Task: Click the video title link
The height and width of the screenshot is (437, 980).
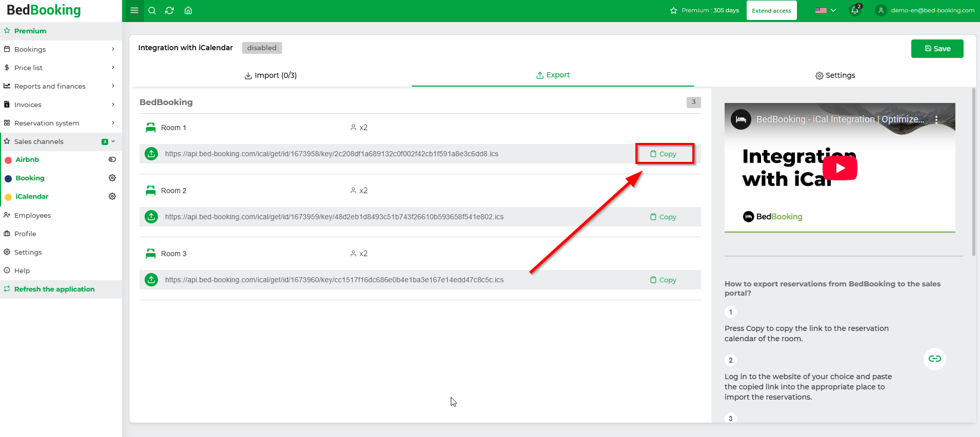Action: pyautogui.click(x=840, y=119)
